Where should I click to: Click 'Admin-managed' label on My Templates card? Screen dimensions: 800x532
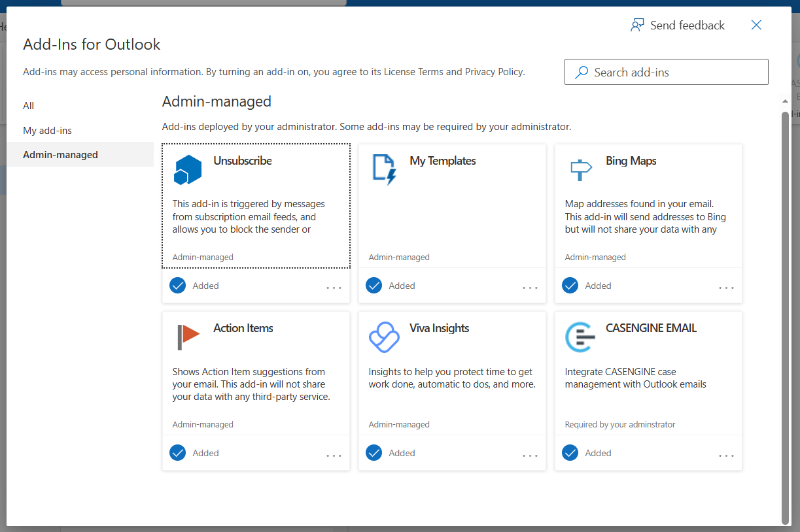point(399,258)
